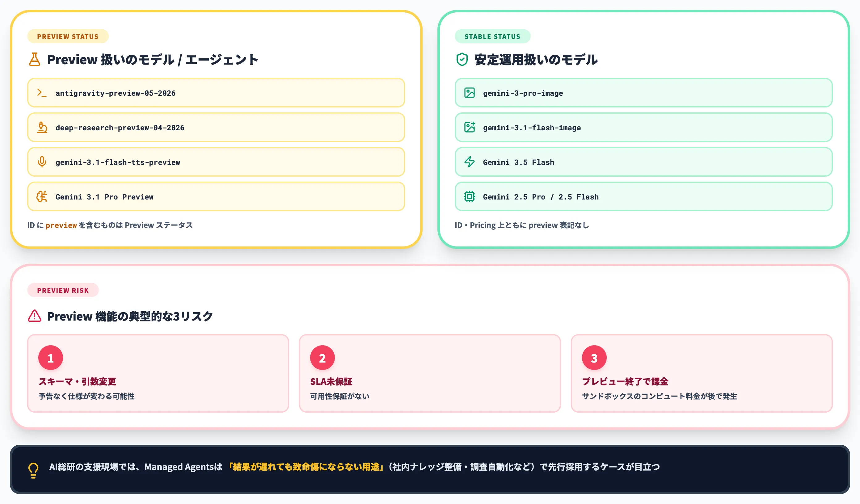860x504 pixels.
Task: Click the lightning bolt icon for Gemini 3.5 Flash
Action: click(470, 162)
